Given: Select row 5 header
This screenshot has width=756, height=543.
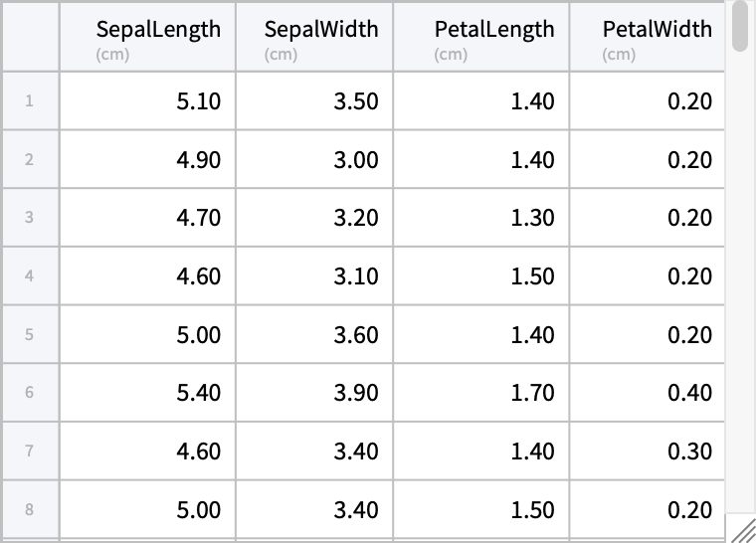Looking at the screenshot, I should click(x=30, y=334).
